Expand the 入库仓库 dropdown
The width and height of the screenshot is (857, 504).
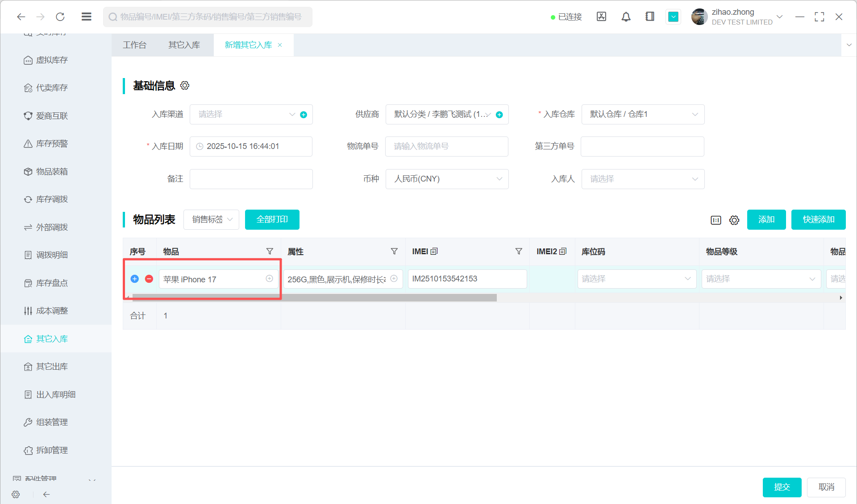643,115
